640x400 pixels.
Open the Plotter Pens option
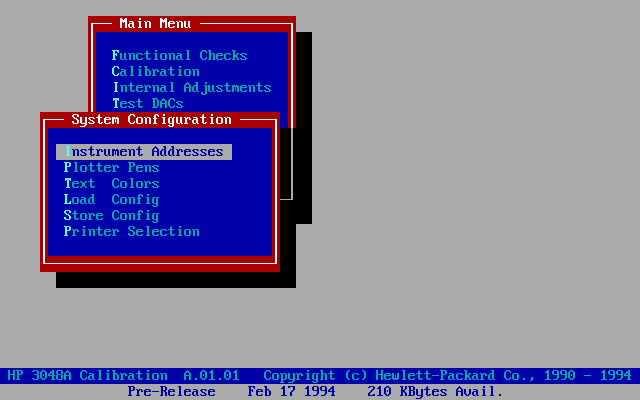pyautogui.click(x=111, y=168)
